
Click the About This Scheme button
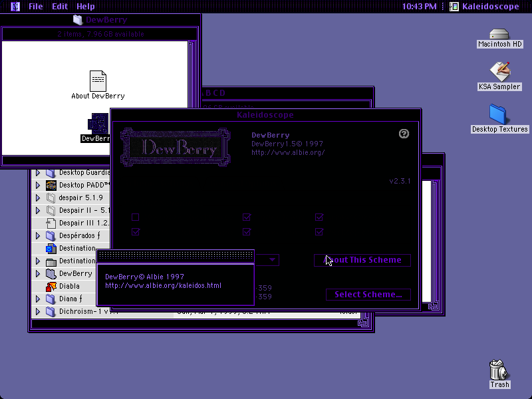pyautogui.click(x=362, y=260)
